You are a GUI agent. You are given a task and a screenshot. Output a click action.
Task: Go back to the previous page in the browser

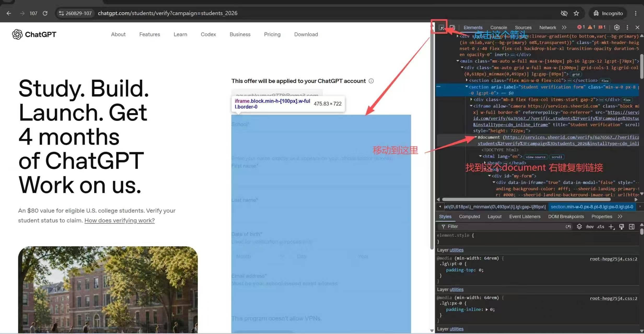click(x=9, y=13)
